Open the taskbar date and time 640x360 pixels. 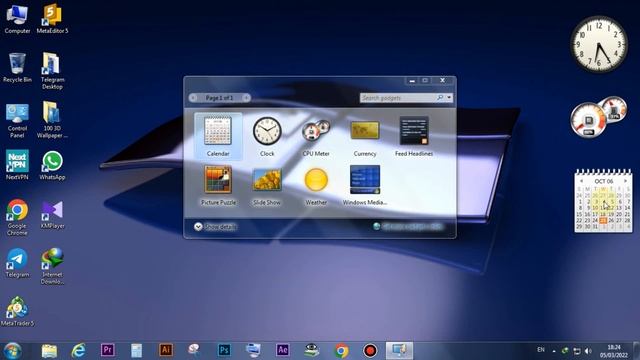tap(613, 351)
